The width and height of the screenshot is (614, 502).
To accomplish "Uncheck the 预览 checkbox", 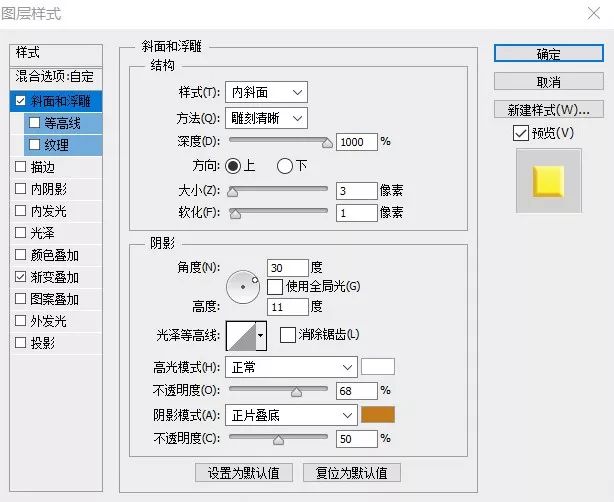I will pos(519,133).
